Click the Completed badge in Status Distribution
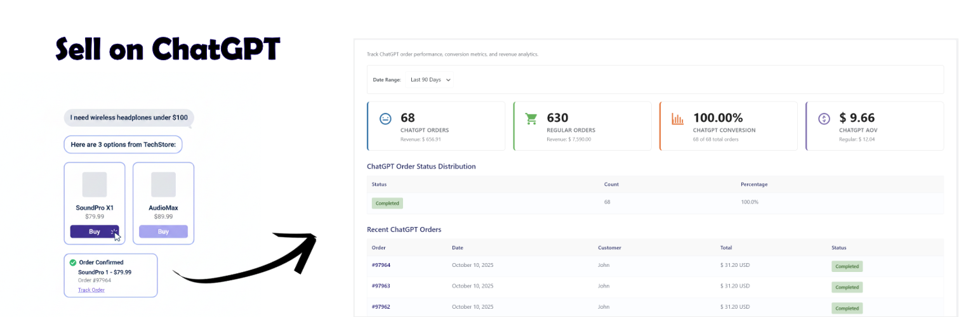 [387, 203]
